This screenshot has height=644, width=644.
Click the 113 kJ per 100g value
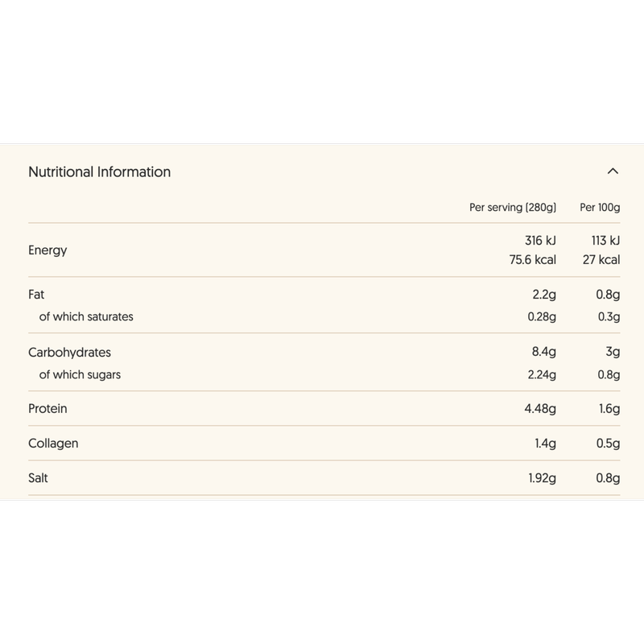(605, 240)
